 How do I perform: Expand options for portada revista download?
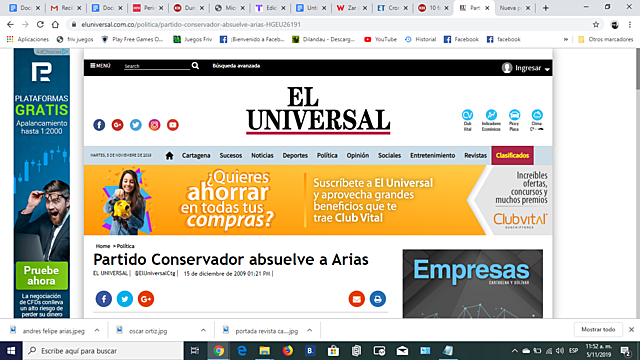coord(309,330)
